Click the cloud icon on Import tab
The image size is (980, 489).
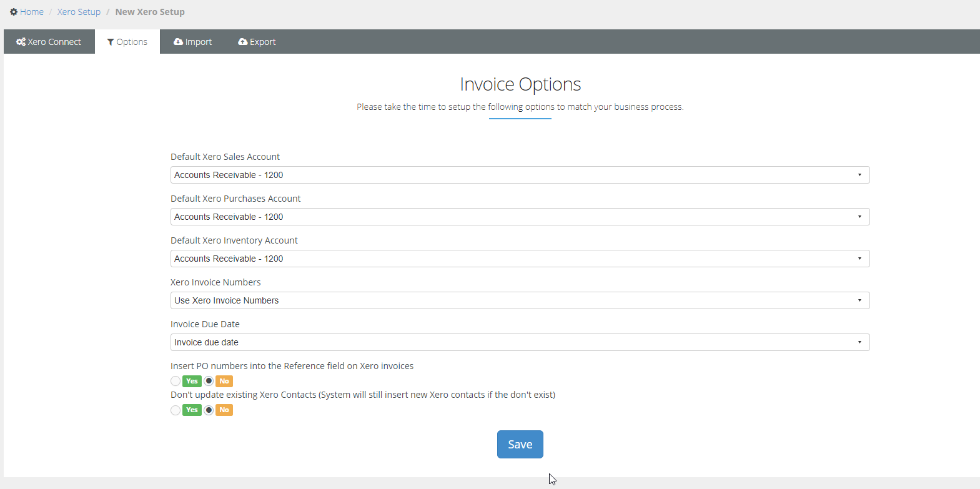pos(178,42)
